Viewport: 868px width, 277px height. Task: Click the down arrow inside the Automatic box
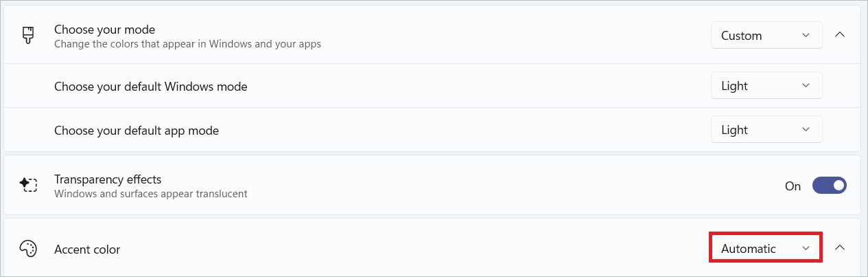pyautogui.click(x=806, y=249)
